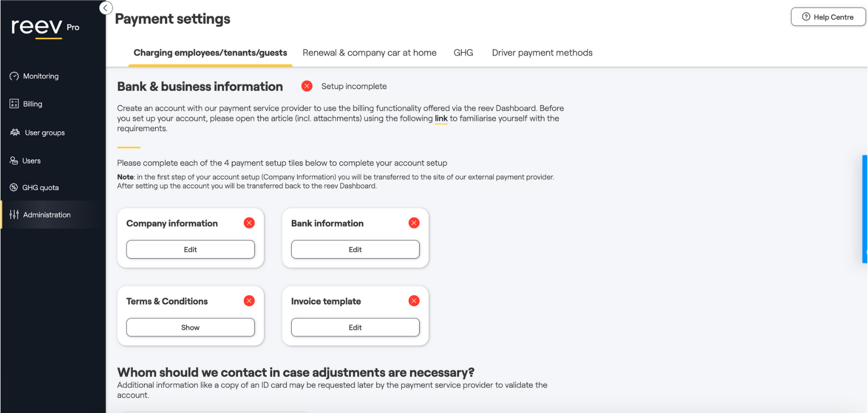
Task: Click red X status on Terms & Conditions tile
Action: coord(249,301)
